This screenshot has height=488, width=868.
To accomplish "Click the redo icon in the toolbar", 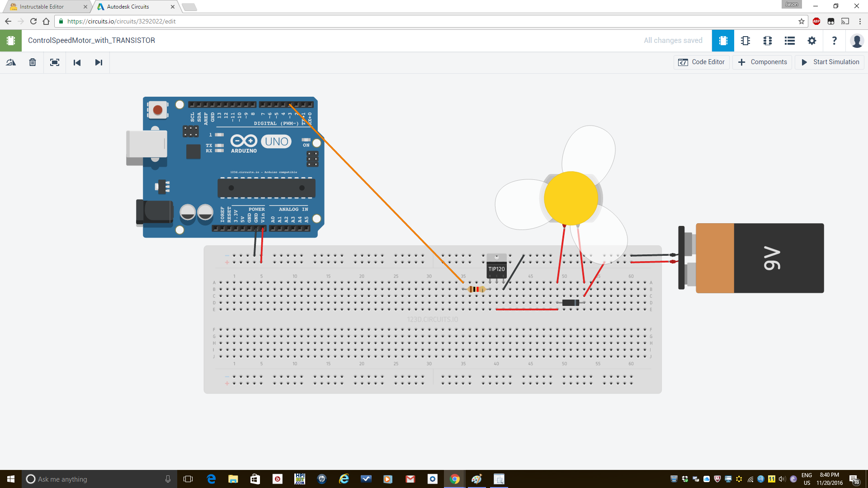I will 99,62.
